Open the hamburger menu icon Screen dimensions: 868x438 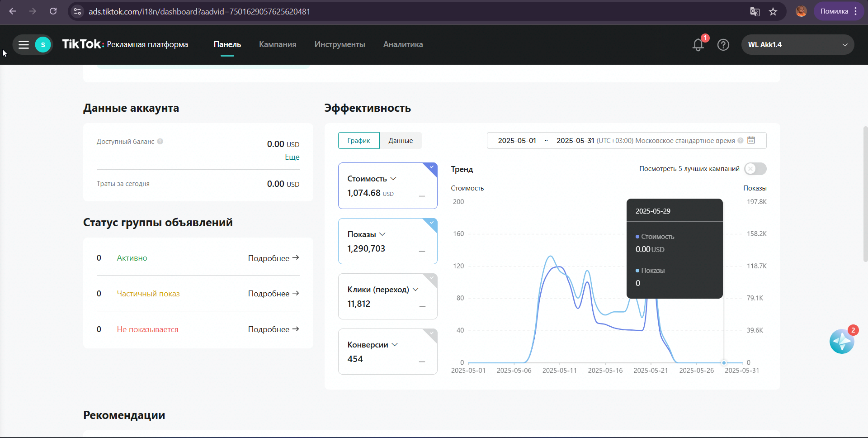pyautogui.click(x=24, y=44)
